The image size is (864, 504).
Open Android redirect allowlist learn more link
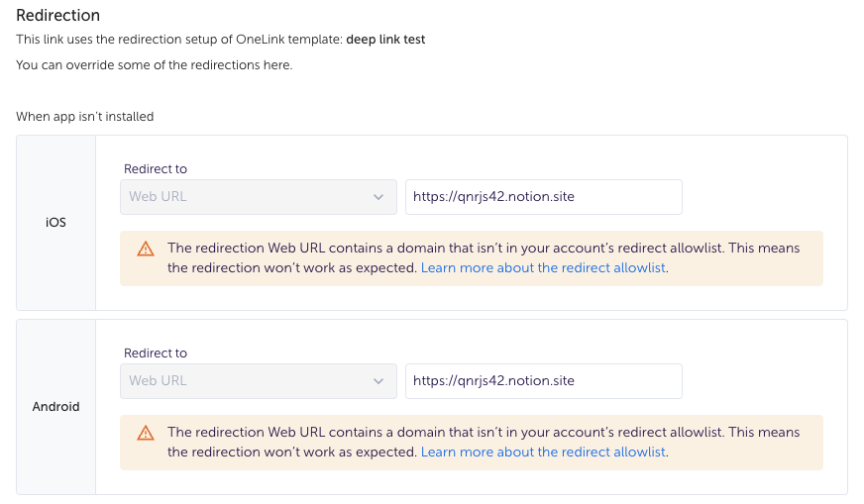[x=543, y=452]
